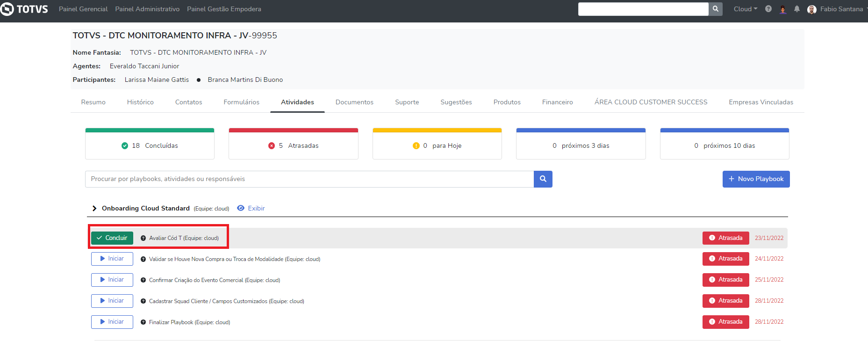This screenshot has height=341, width=868.
Task: Click Concluir for Avaliar Cód T
Action: pyautogui.click(x=112, y=238)
